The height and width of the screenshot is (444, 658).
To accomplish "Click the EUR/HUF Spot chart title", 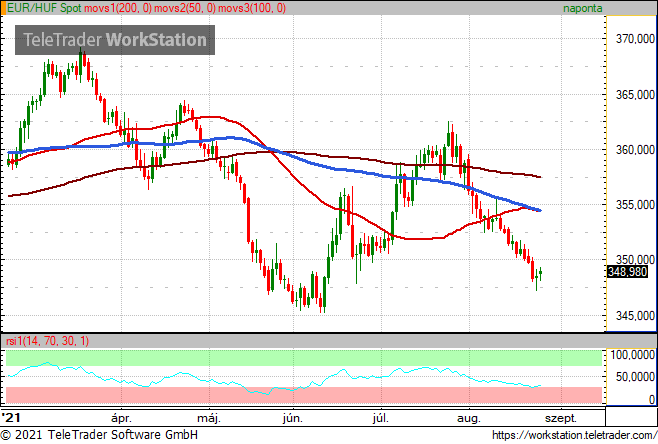I will point(44,8).
